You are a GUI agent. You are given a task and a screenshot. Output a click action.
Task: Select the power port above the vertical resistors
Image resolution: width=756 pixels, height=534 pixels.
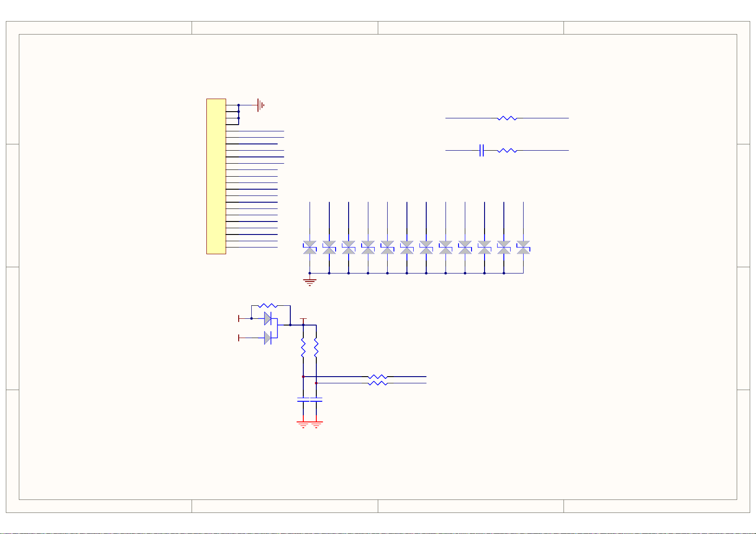pyautogui.click(x=303, y=320)
